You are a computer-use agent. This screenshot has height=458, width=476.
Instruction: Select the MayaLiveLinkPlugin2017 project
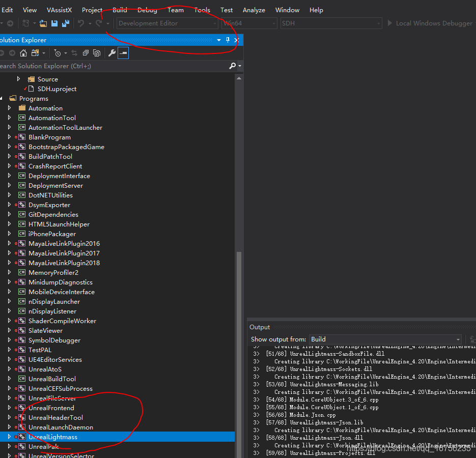[x=64, y=253]
